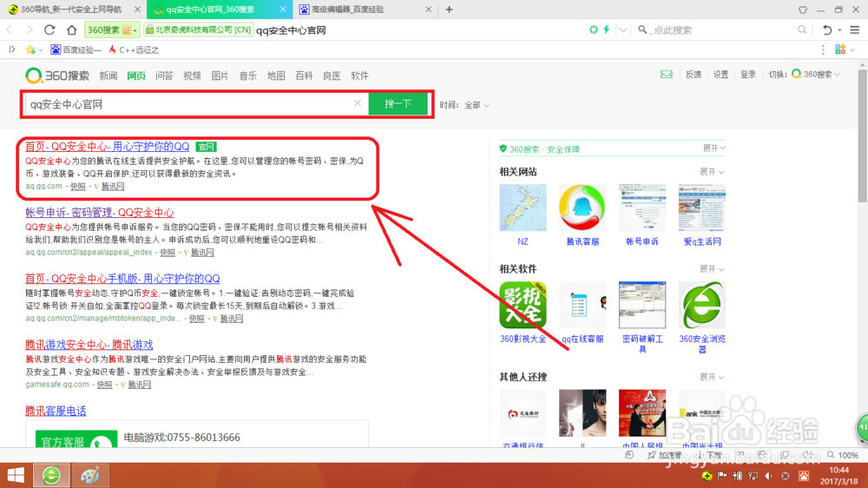Go to the browser home page icon

[71, 30]
